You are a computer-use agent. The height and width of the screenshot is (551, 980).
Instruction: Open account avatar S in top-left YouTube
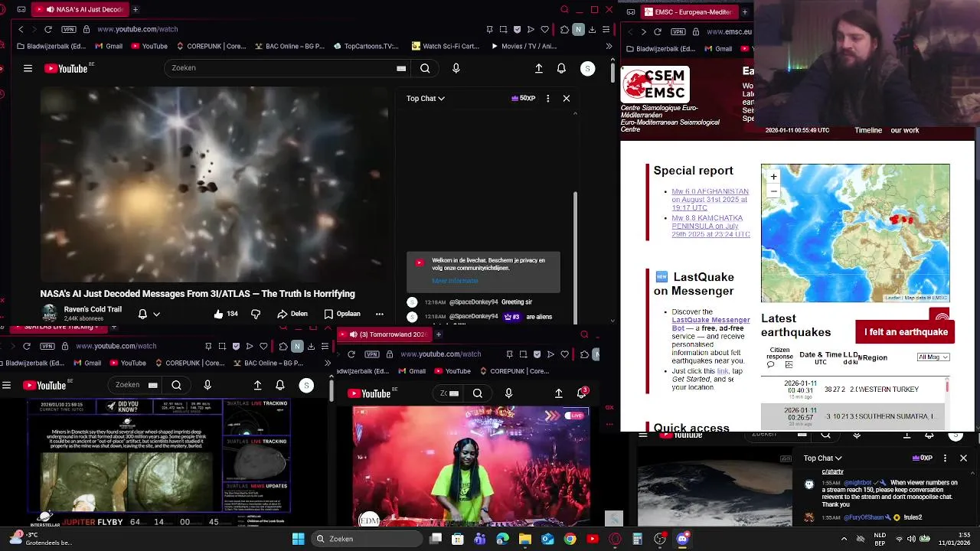pyautogui.click(x=587, y=68)
